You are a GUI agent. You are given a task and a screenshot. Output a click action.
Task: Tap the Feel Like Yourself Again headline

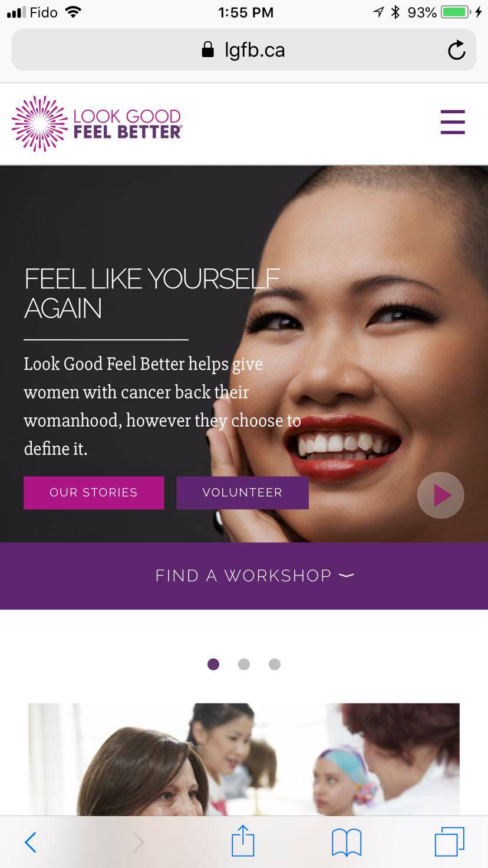click(152, 293)
